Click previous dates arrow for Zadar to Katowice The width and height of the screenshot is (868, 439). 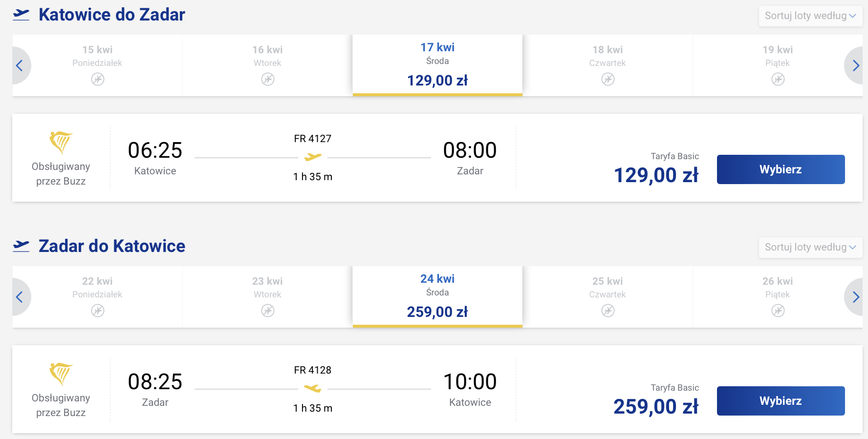point(20,297)
